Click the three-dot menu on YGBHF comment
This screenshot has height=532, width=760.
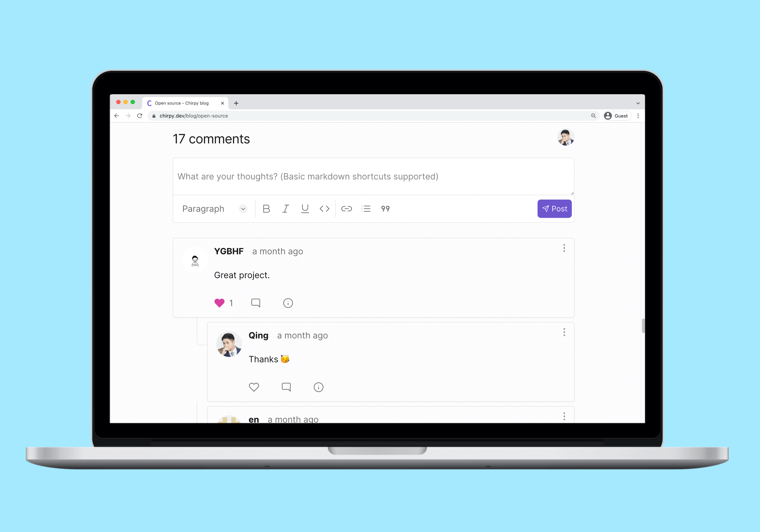click(x=564, y=249)
